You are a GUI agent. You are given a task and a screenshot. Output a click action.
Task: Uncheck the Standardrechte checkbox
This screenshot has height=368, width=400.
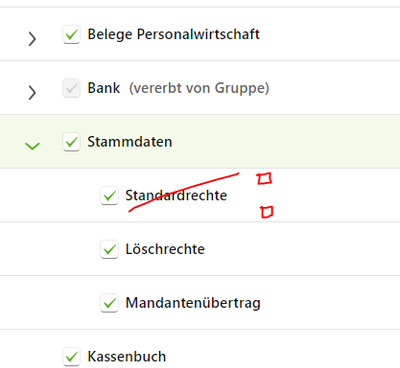tap(109, 196)
